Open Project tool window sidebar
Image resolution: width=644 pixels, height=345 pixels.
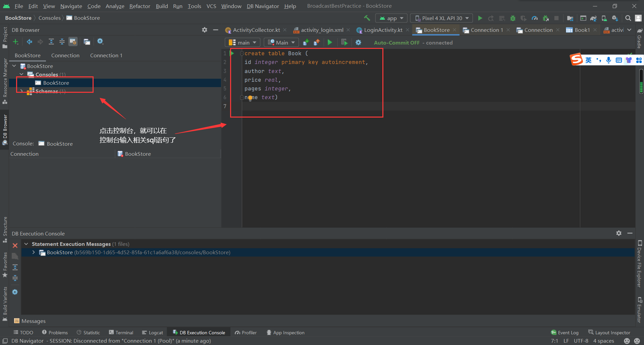[x=5, y=37]
